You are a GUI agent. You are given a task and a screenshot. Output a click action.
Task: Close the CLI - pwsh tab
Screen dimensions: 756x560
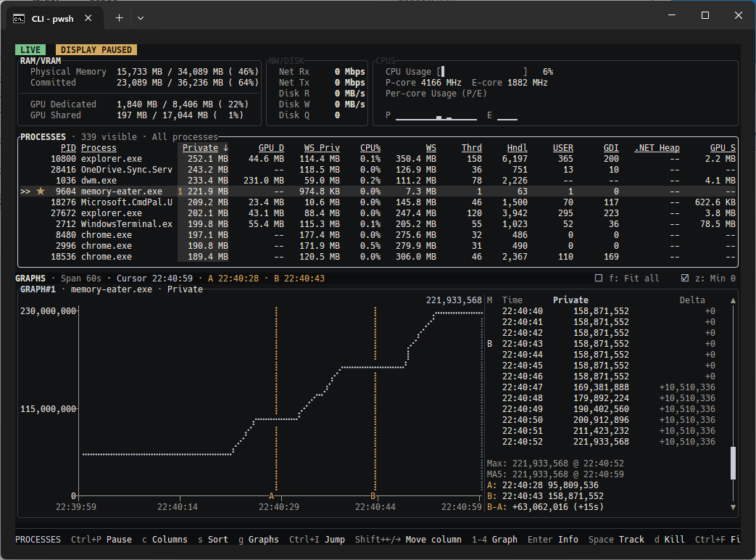pos(88,18)
